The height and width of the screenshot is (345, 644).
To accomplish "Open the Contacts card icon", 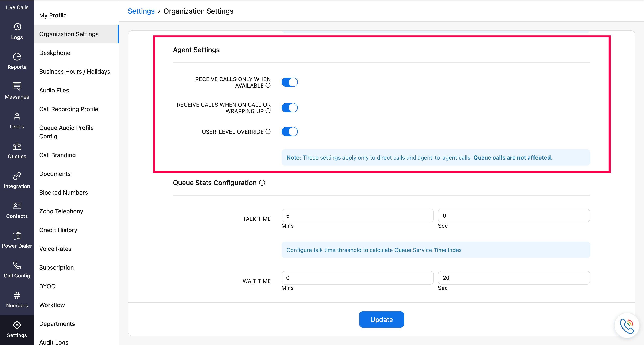I will tap(17, 206).
